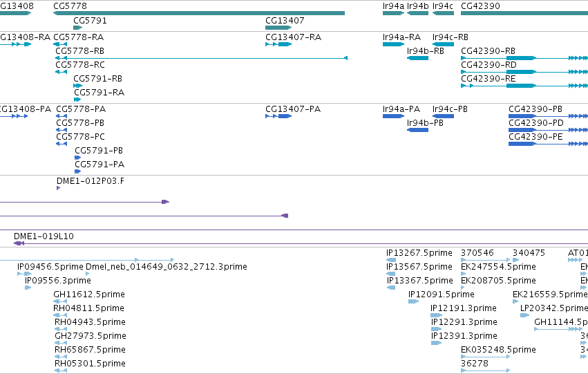588x374 pixels.
Task: Select the CG5791-PB protein label
Action: click(99, 151)
